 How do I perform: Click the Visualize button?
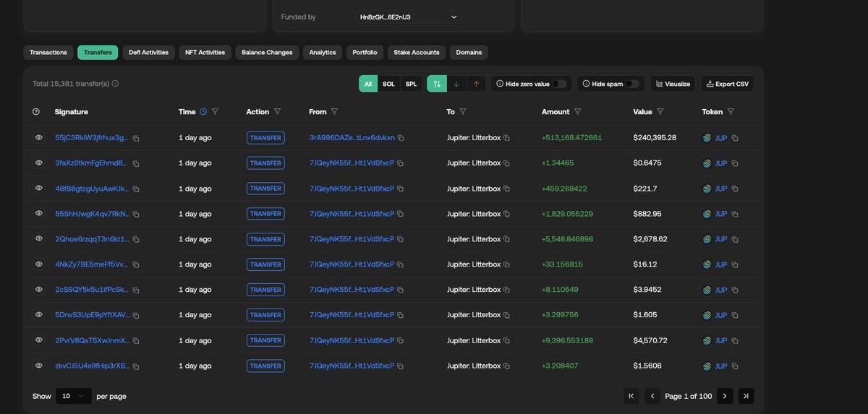tap(673, 84)
